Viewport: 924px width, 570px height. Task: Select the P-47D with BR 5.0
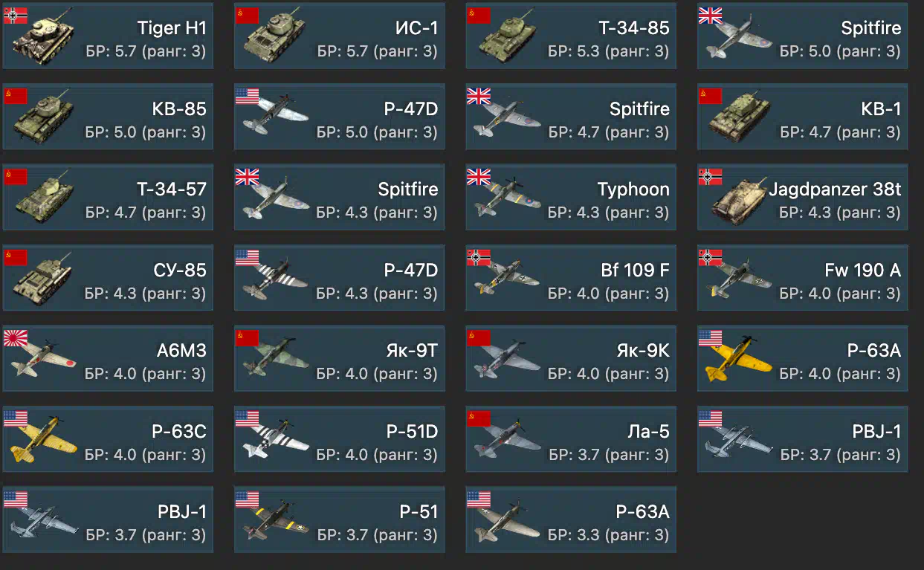(339, 117)
